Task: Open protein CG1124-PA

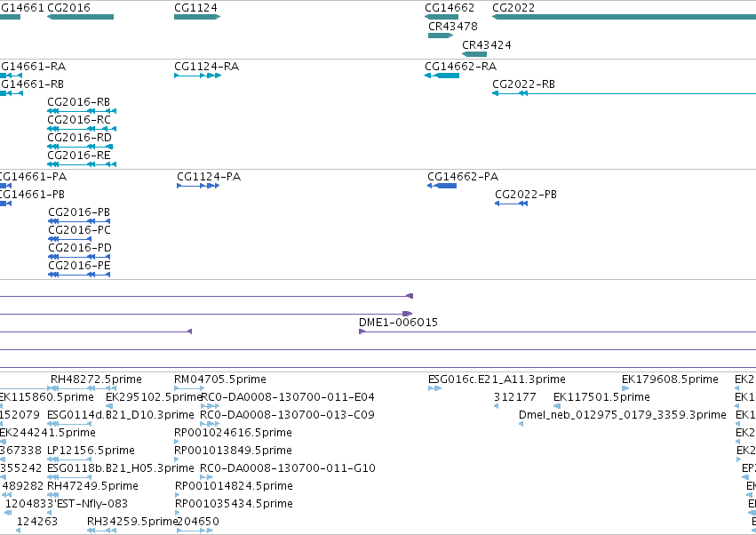Action: (x=209, y=177)
